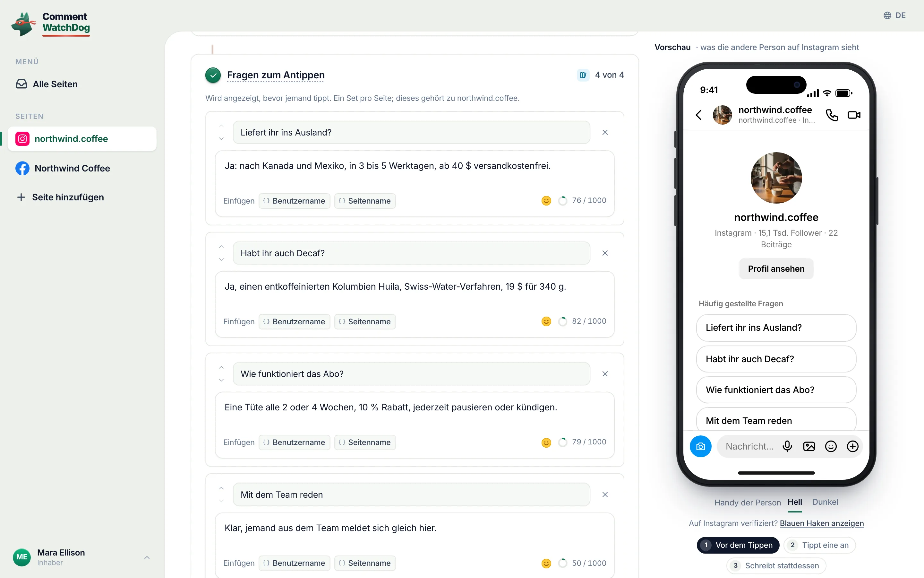
Task: Edit the 'Liefert ihr ins Ausland?' question field
Action: 412,132
